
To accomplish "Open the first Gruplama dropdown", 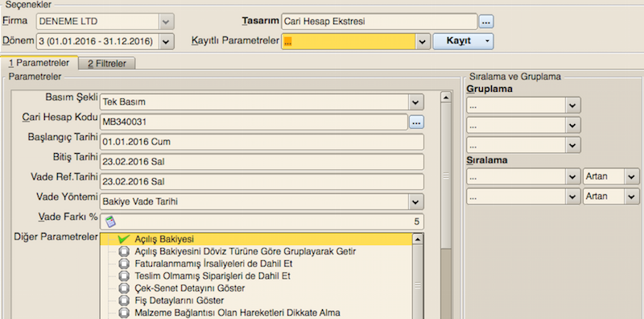I will click(572, 106).
